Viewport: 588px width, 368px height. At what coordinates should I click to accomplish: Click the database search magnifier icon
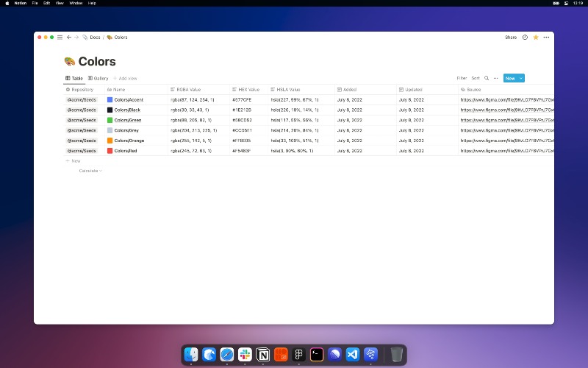click(487, 78)
